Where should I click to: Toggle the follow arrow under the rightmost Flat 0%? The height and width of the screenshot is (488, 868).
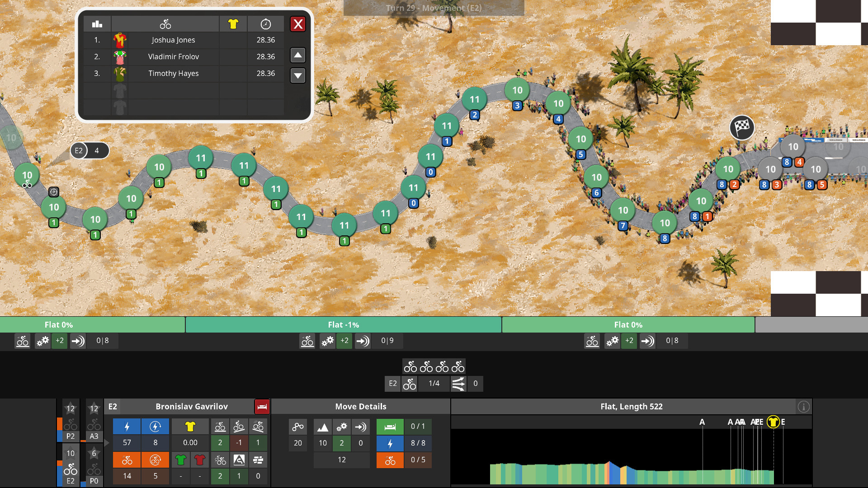647,341
